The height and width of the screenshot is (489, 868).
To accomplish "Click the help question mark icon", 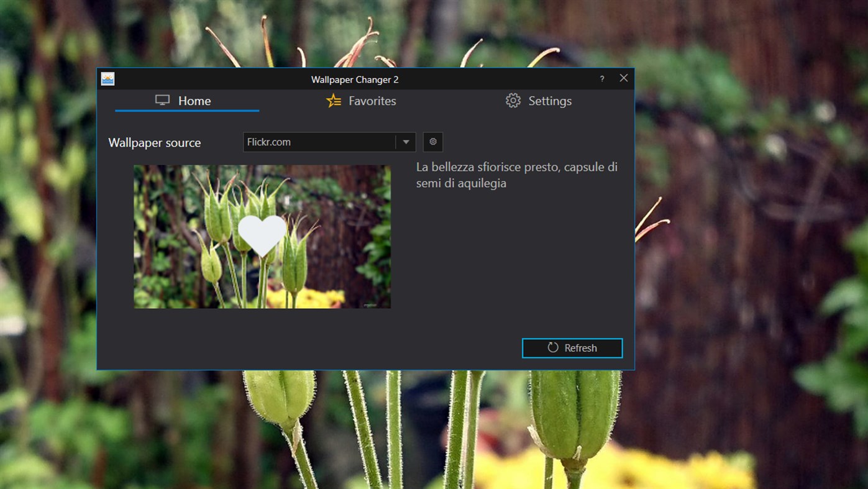I will pos(601,79).
